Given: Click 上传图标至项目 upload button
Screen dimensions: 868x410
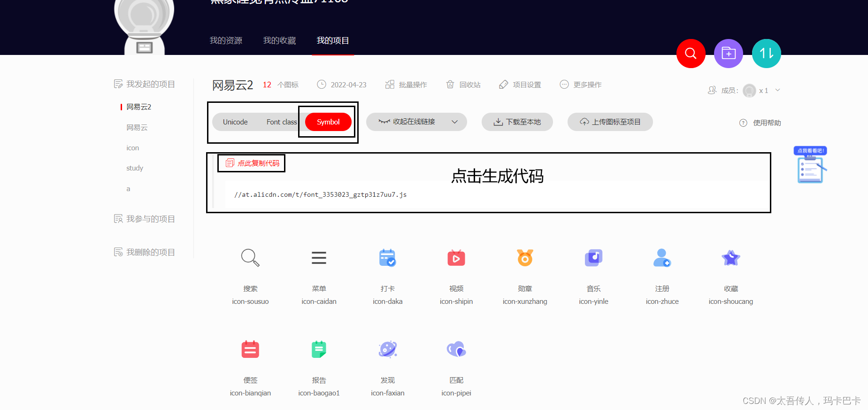Looking at the screenshot, I should pyautogui.click(x=610, y=122).
